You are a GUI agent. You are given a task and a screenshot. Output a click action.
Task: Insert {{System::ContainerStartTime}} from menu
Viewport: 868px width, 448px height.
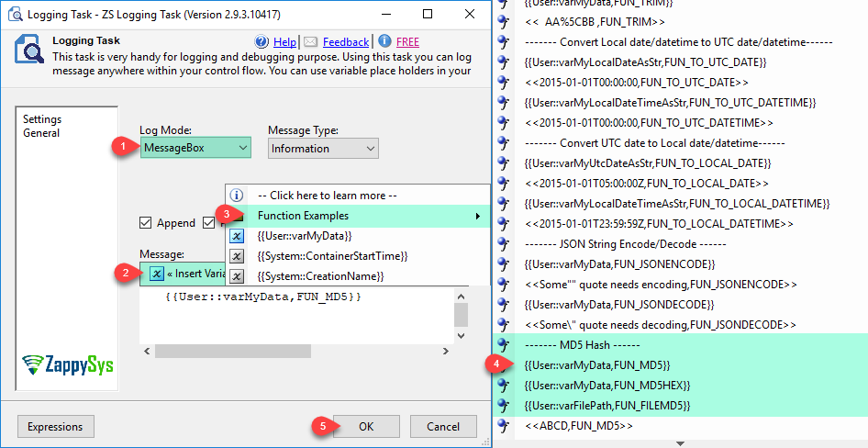coord(333,256)
